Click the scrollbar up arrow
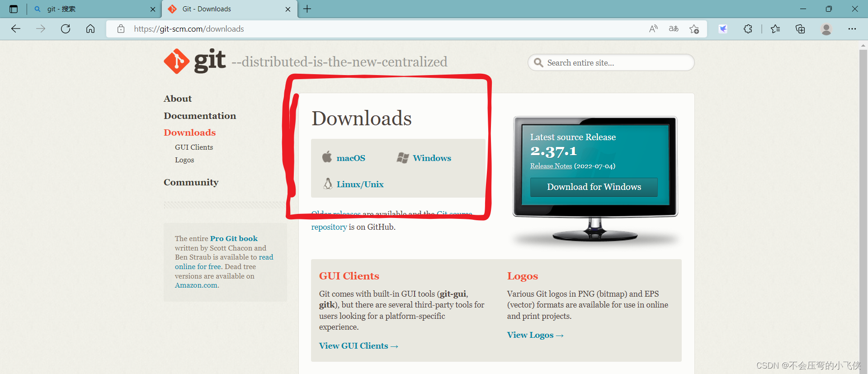Viewport: 868px width, 374px height. point(863,45)
